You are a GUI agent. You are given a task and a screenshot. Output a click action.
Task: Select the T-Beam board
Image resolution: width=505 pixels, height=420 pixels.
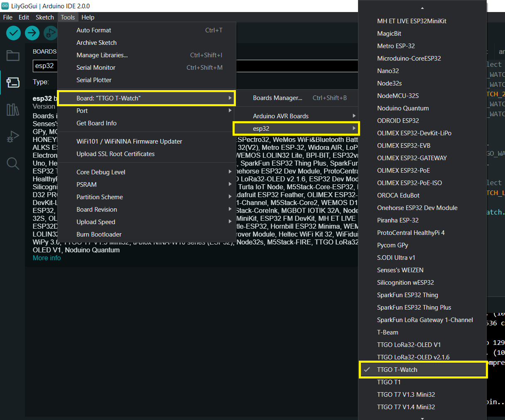422,332
